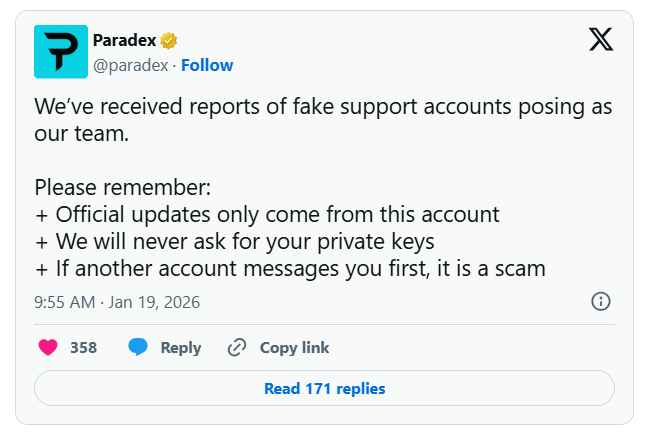Screen dimensions: 651x440
Task: Click the Copy link text label
Action: coord(294,348)
